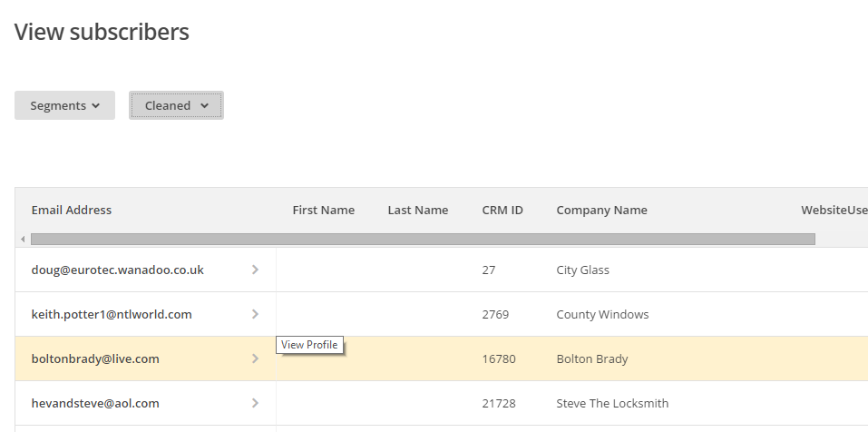Open subscriber keith.potter1@ntlworld.com
The width and height of the screenshot is (868, 432).
click(x=112, y=314)
